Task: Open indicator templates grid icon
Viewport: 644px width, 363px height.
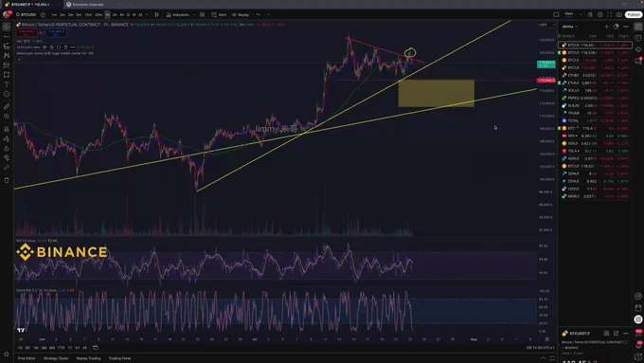Action: [202, 15]
